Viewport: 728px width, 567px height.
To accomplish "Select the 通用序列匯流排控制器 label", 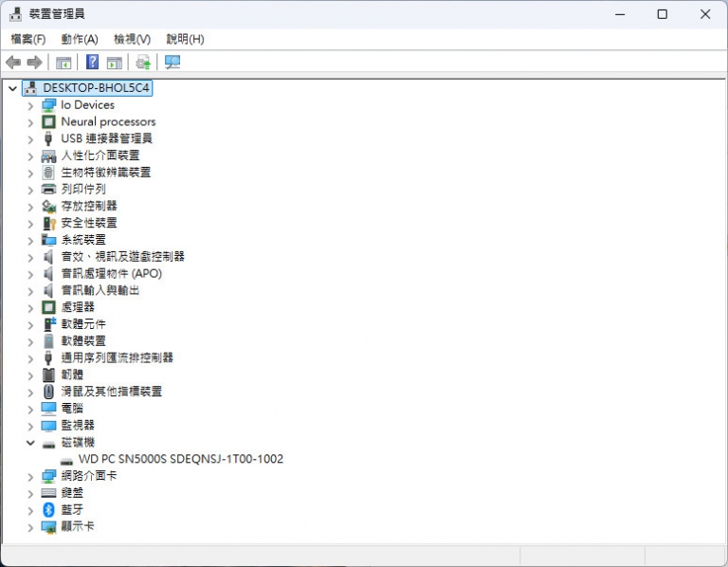I will tap(117, 357).
